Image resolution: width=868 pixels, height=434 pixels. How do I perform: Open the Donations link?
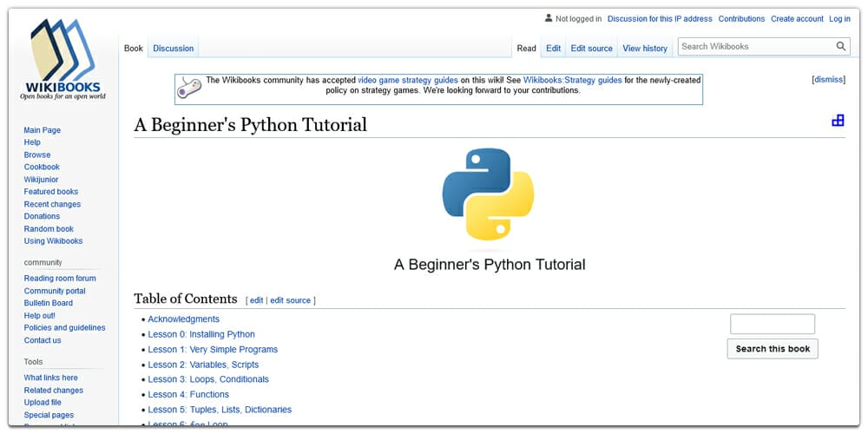tap(42, 216)
